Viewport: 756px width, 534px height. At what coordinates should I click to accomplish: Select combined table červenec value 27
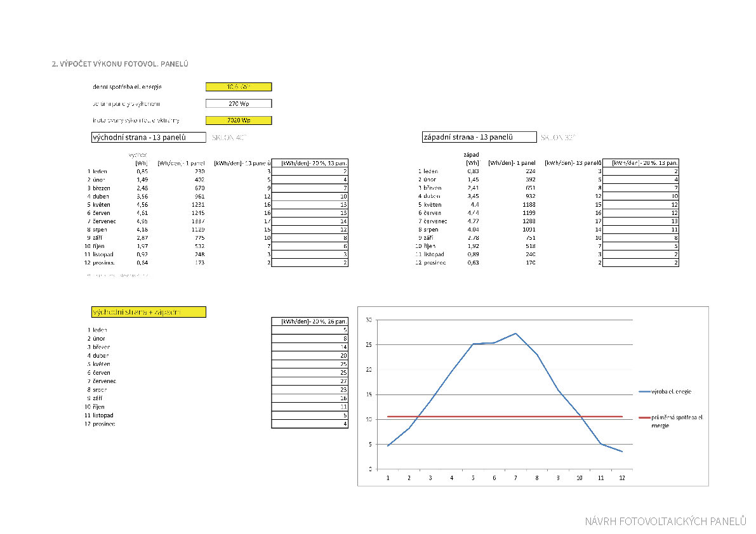[x=310, y=381]
